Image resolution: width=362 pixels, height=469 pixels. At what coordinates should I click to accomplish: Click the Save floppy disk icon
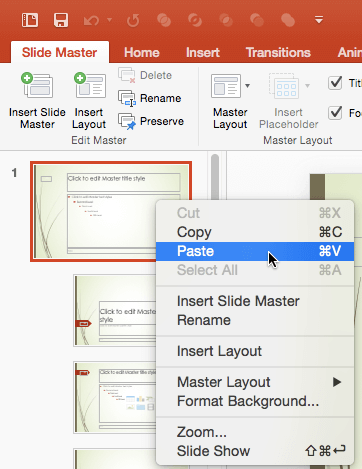(x=61, y=20)
